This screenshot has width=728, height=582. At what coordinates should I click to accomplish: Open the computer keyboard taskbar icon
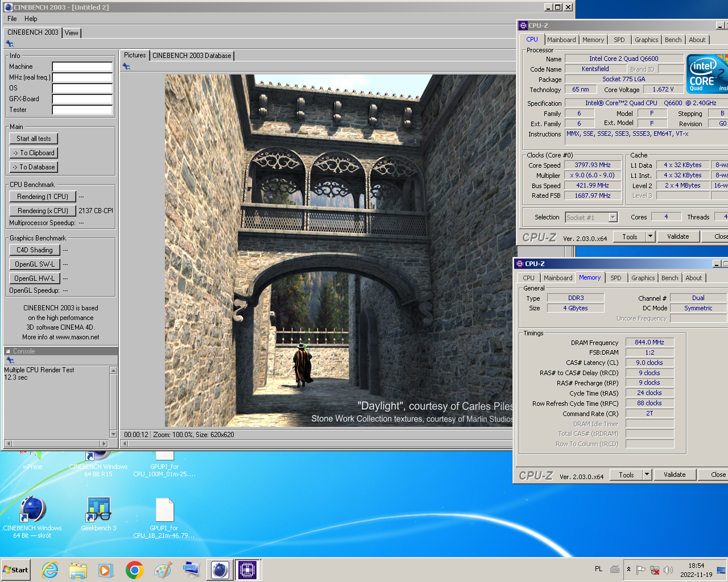coord(191,570)
